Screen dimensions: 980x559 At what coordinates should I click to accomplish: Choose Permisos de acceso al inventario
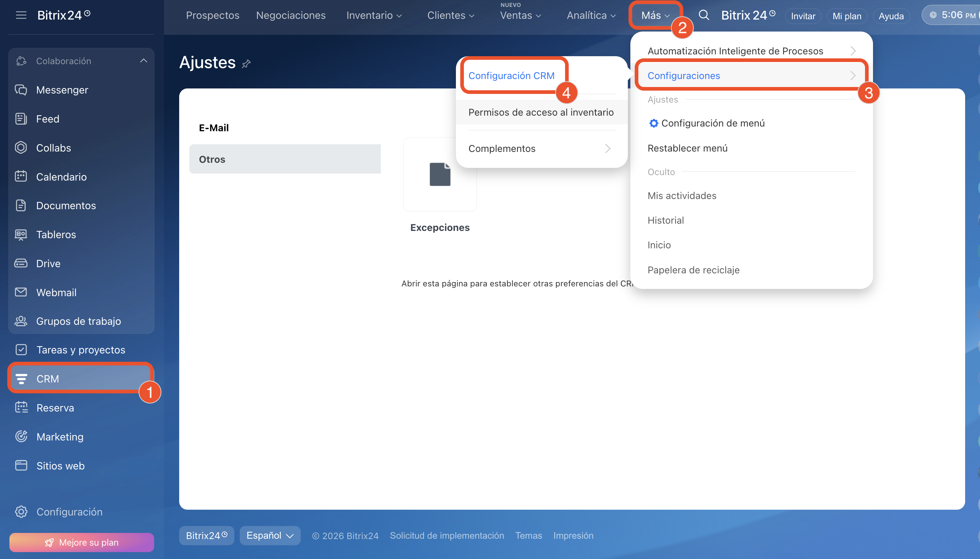click(x=541, y=112)
